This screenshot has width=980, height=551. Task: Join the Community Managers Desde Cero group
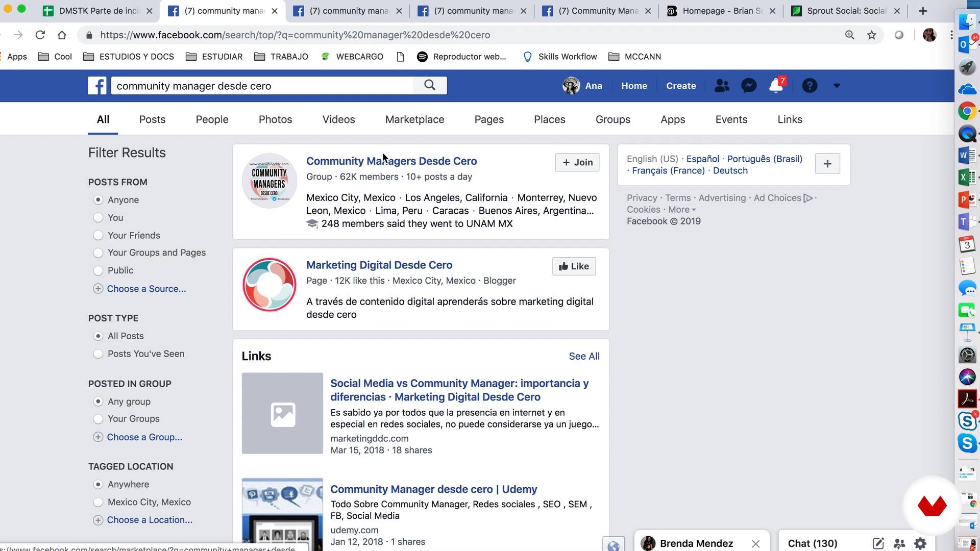pos(577,162)
